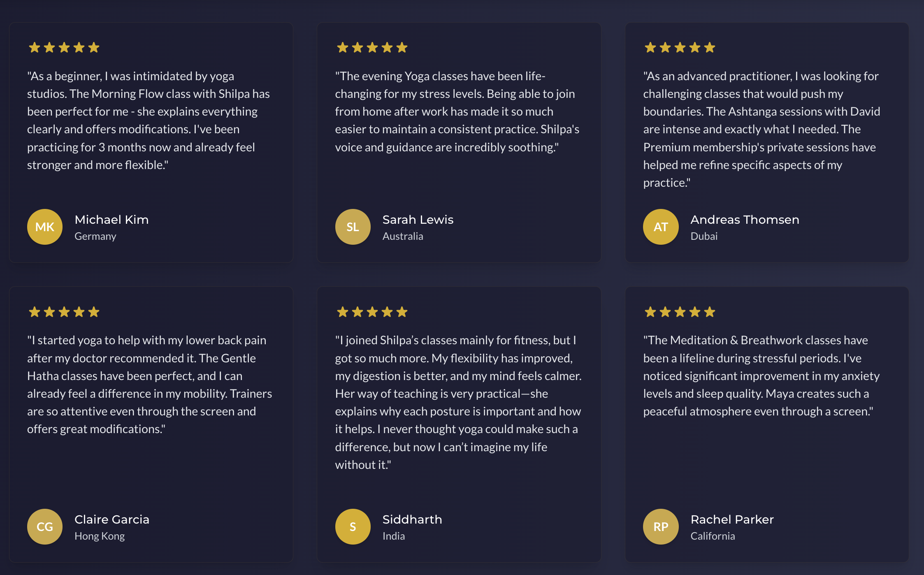Select the name Andreas Thomsen
This screenshot has width=924, height=575.
(745, 220)
